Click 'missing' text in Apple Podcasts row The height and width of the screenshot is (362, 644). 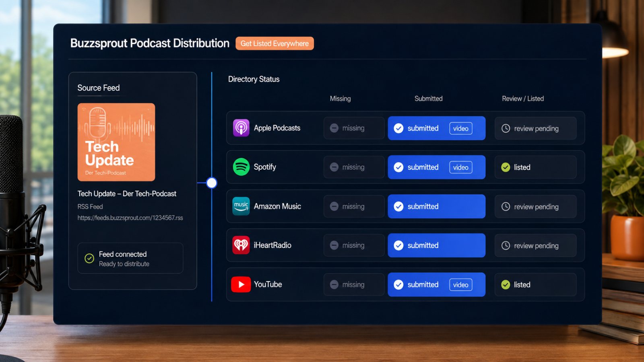(x=353, y=128)
